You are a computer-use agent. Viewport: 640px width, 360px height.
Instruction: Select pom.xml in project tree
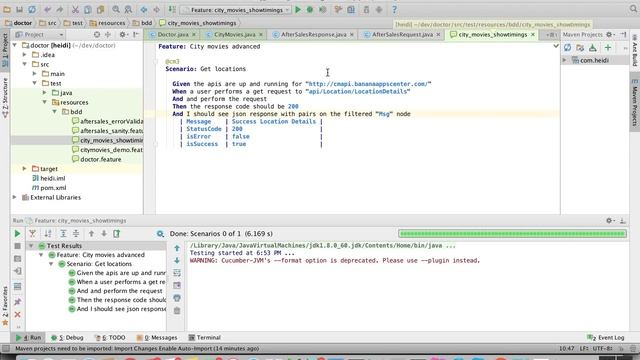pyautogui.click(x=49, y=188)
